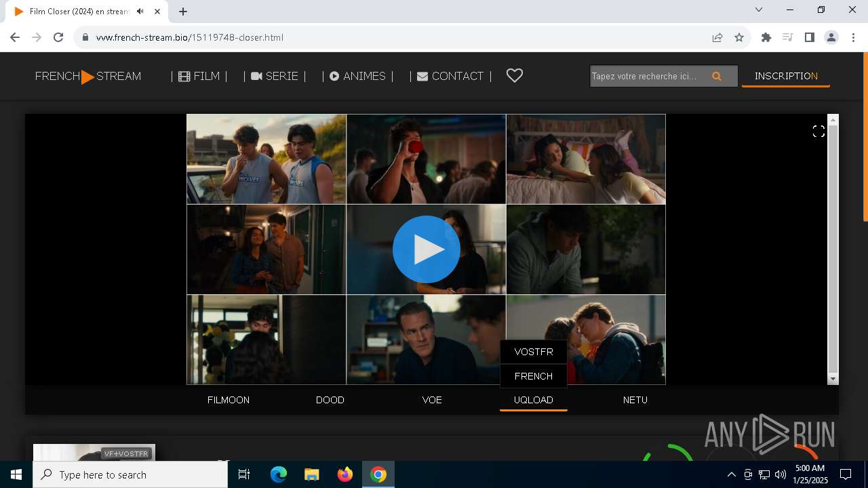
Task: Click the INSCRIPTION button
Action: click(x=786, y=76)
